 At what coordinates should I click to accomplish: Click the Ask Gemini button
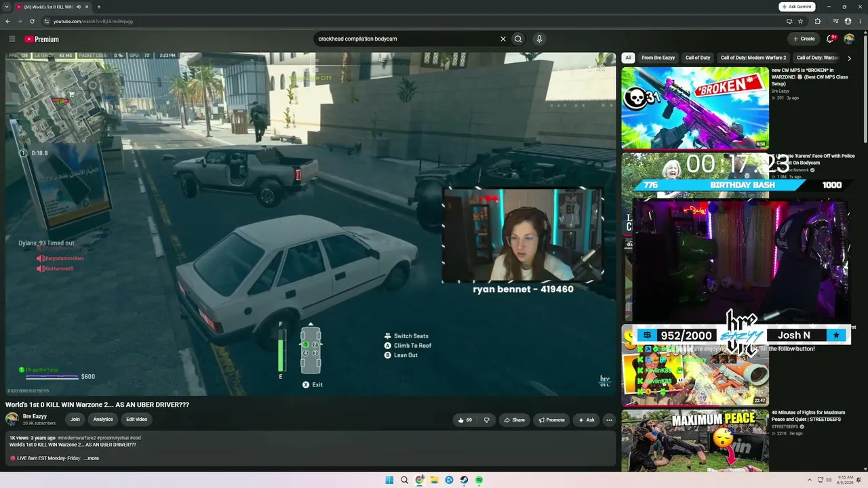pos(797,7)
